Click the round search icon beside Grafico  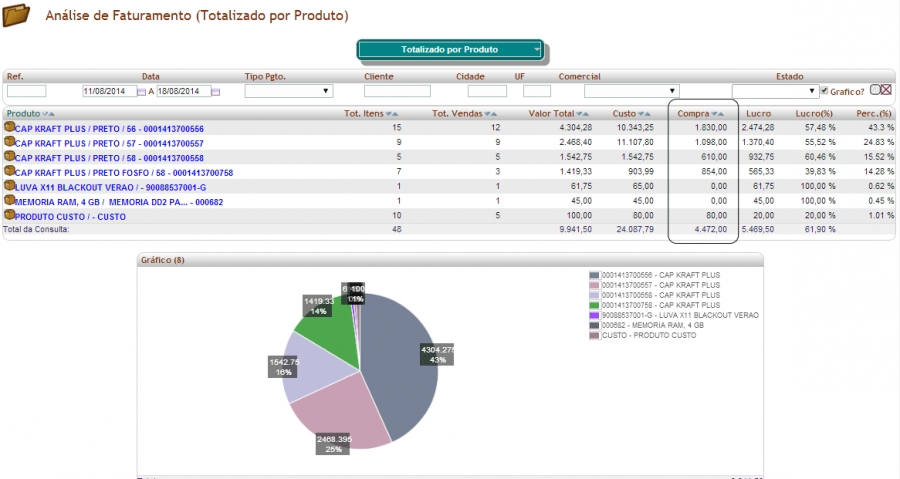coord(875,90)
